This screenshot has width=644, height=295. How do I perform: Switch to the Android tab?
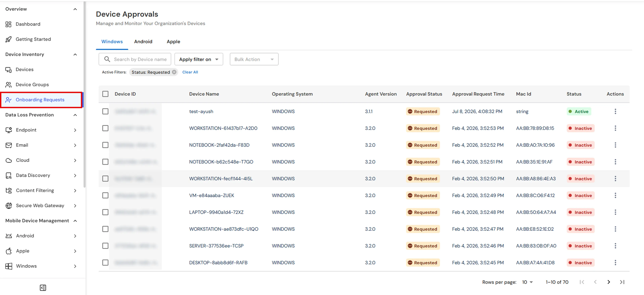coord(143,41)
